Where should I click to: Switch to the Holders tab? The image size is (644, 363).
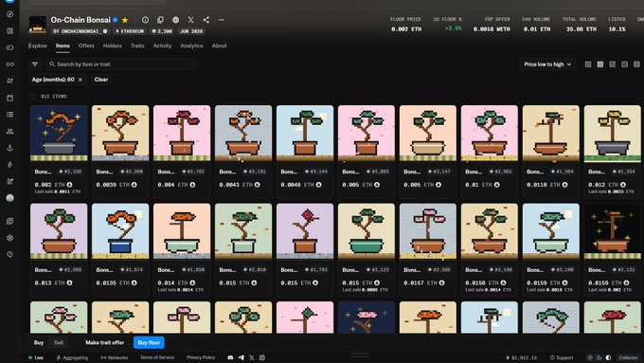click(x=112, y=45)
